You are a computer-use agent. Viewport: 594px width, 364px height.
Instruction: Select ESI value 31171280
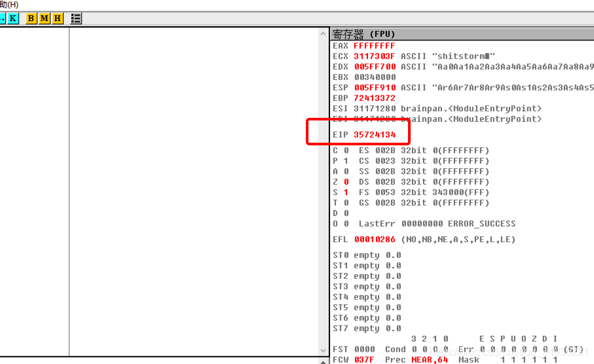[x=375, y=109]
